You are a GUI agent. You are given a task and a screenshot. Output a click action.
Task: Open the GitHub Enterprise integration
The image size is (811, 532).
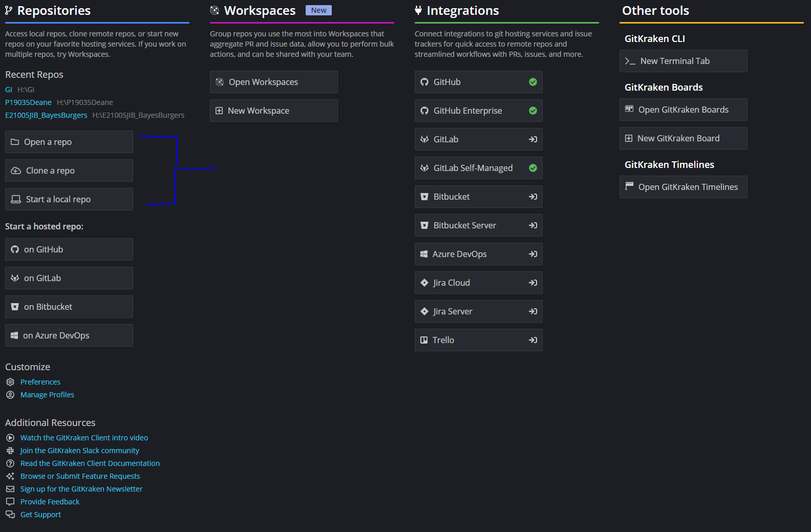[x=479, y=111]
